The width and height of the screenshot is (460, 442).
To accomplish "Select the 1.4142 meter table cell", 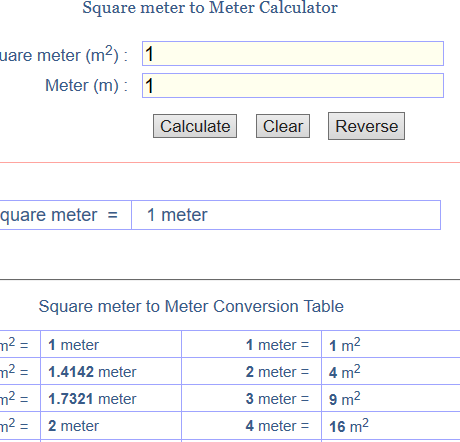I will click(111, 371).
